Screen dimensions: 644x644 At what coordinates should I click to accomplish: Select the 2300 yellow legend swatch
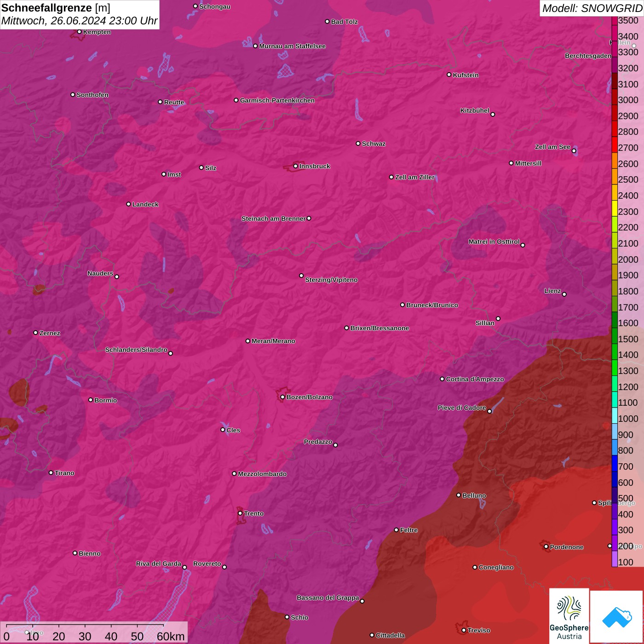tap(615, 208)
